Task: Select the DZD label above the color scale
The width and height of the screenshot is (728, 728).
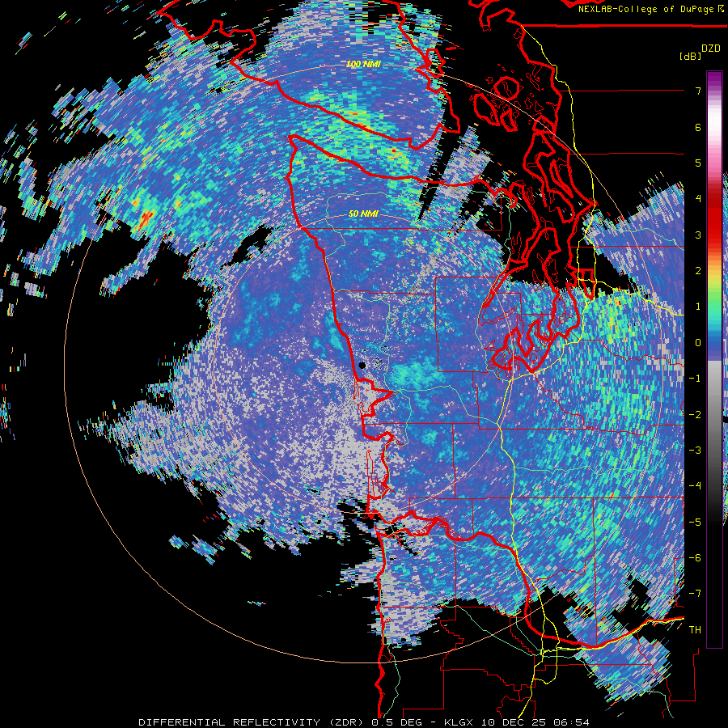Action: click(710, 49)
